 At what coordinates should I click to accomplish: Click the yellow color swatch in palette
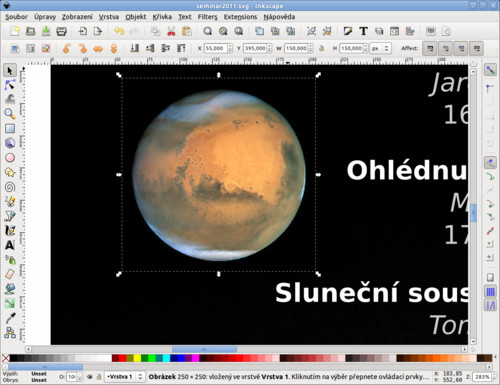[137, 358]
